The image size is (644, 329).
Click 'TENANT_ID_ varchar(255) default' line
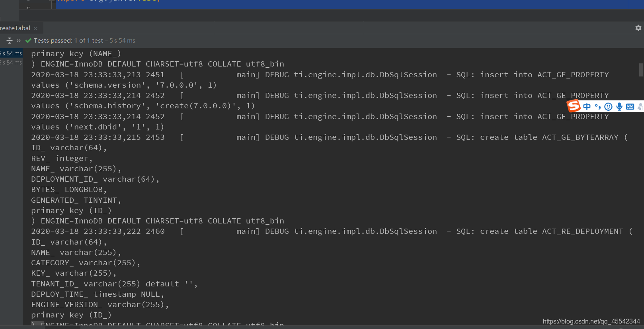tap(114, 284)
